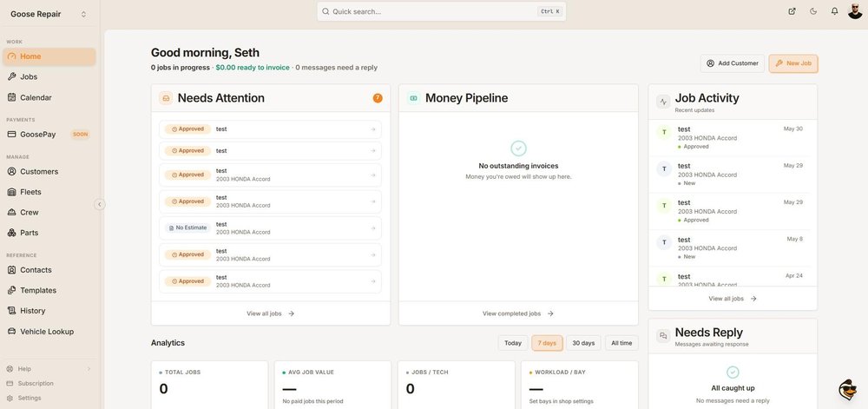Open the external link icon in top bar
Viewport: 868px width, 409px height.
point(792,11)
